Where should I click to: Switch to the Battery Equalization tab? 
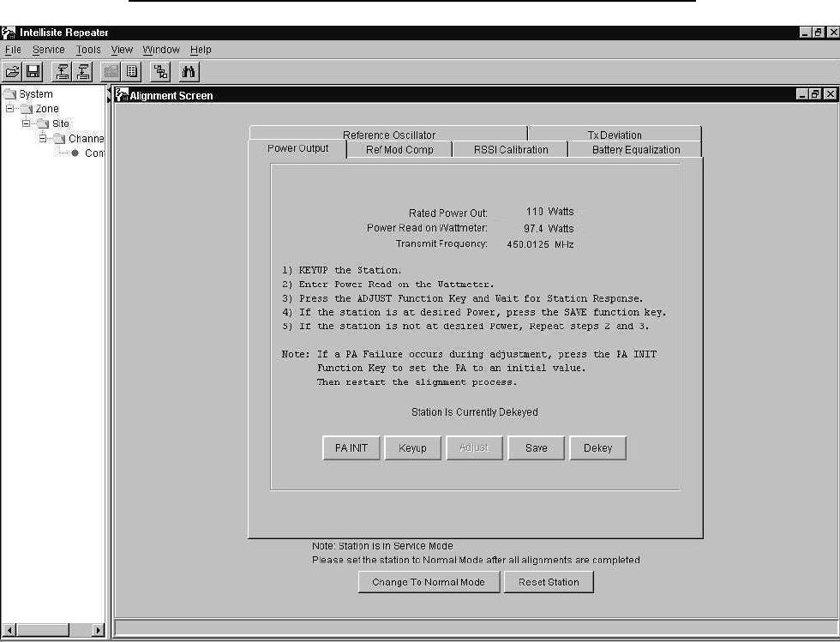pos(635,149)
